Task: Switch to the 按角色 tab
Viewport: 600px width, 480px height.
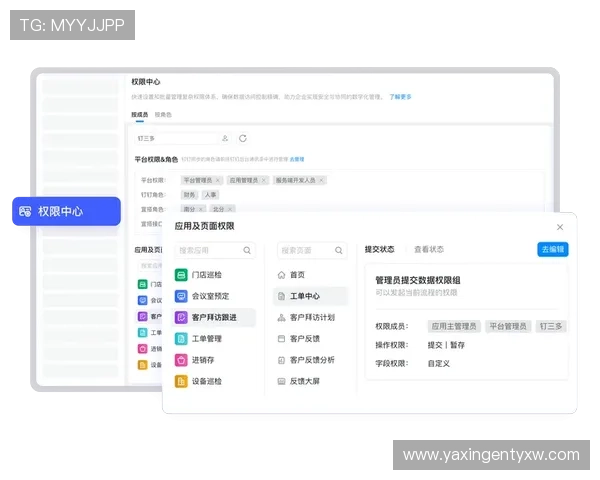Action: point(163,114)
